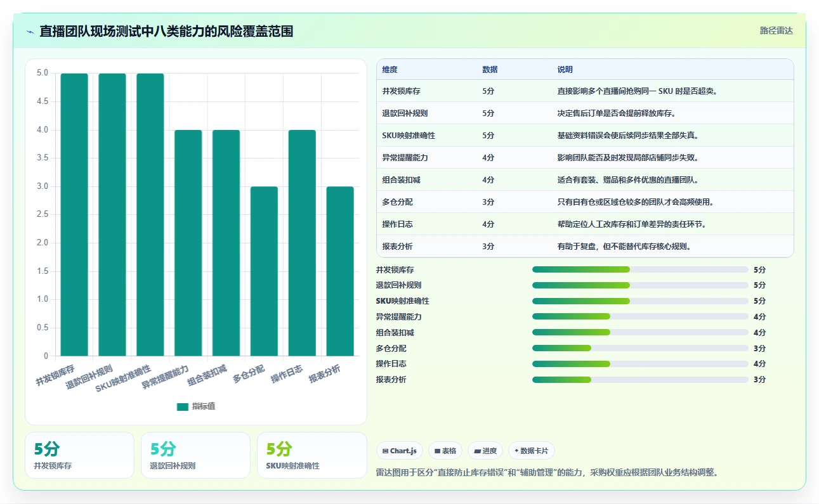Open the SKU映射准确性 5分 data card
This screenshot has width=819, height=504.
(x=311, y=455)
